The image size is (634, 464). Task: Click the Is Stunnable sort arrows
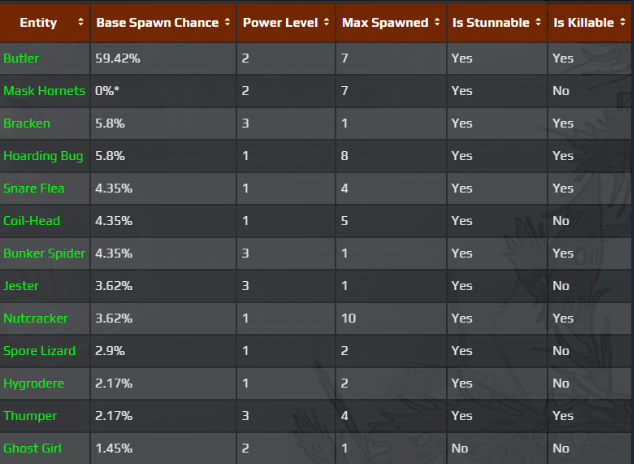(x=537, y=22)
